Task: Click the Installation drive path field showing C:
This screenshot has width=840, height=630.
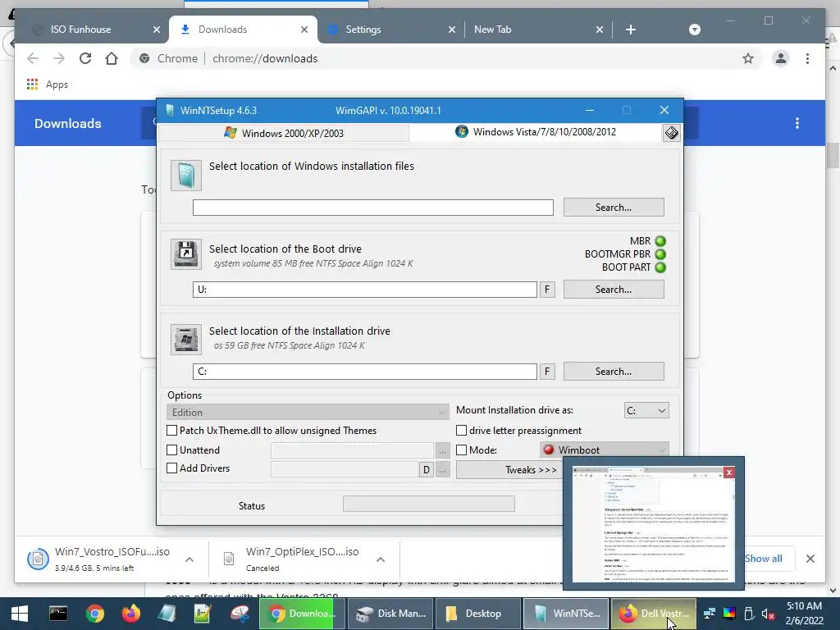Action: click(x=365, y=372)
